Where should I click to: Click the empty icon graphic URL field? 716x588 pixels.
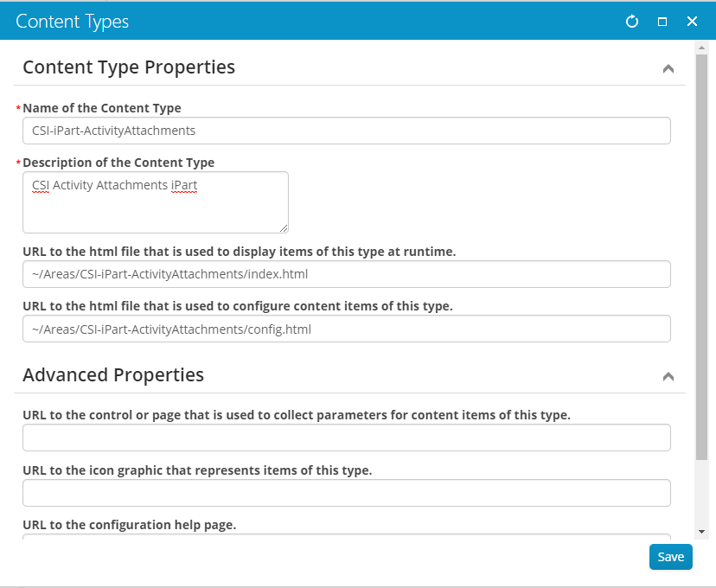346,493
